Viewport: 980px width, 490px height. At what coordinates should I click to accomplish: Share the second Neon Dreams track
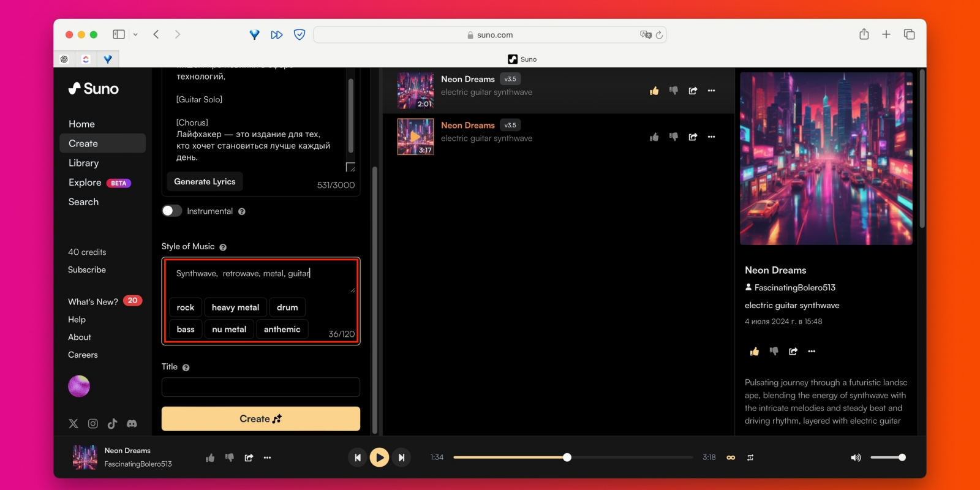click(693, 137)
